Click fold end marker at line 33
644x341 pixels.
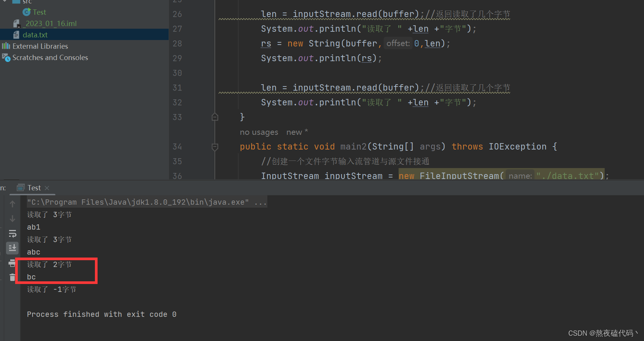coord(215,117)
